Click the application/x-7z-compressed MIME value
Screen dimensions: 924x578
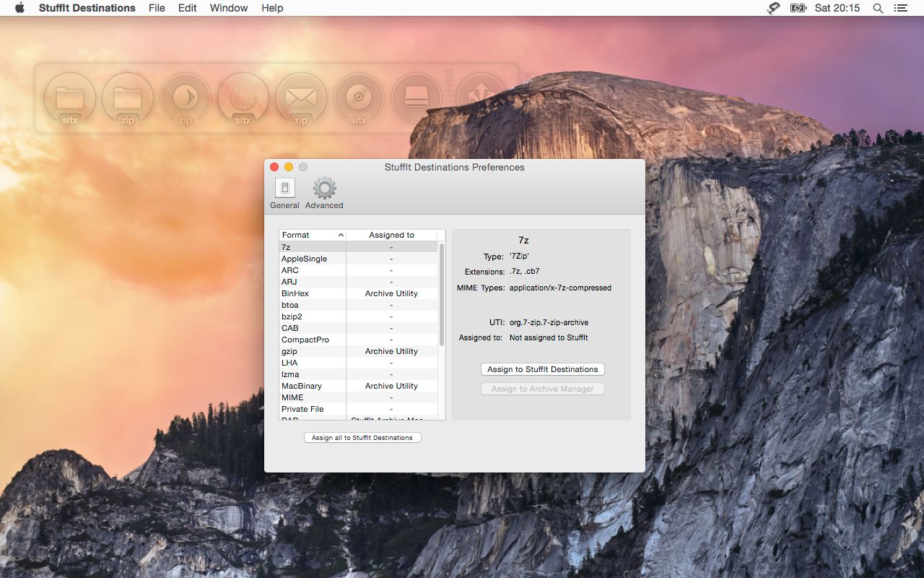(560, 288)
